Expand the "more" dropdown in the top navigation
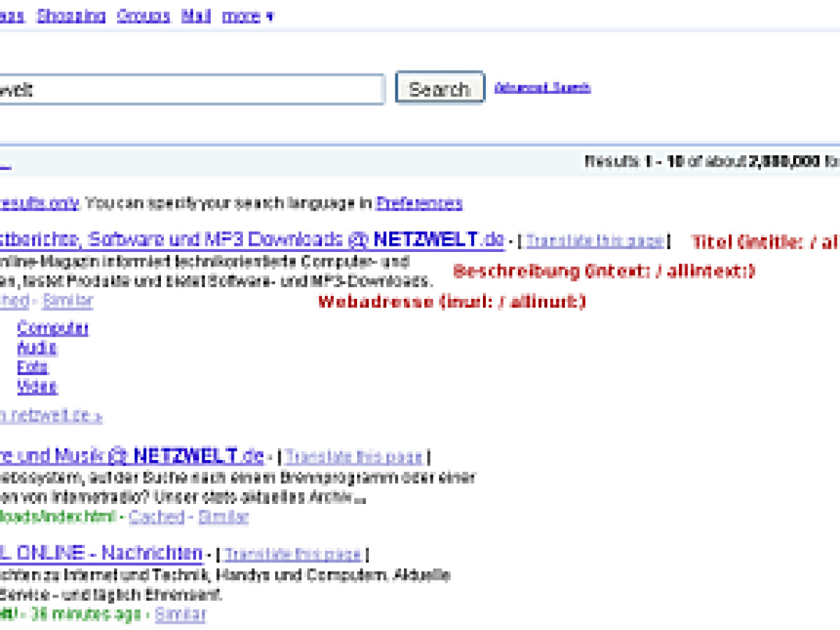Image resolution: width=840 pixels, height=630 pixels. click(248, 16)
